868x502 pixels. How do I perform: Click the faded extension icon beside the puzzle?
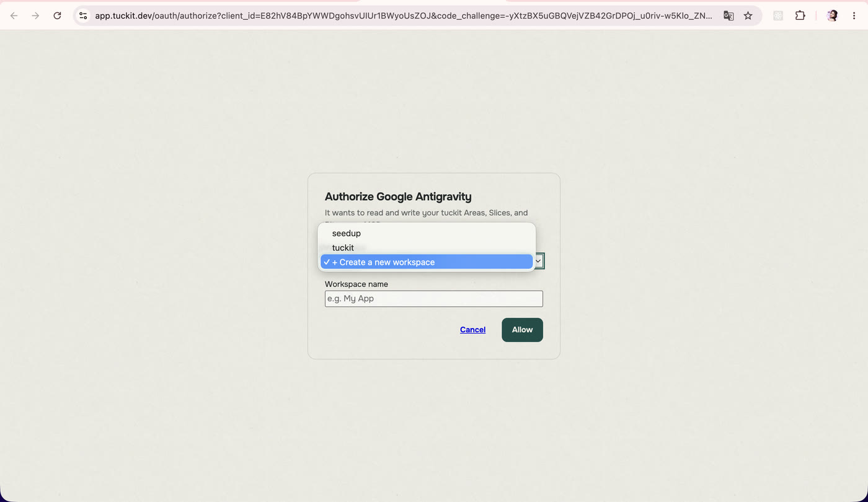[778, 15]
